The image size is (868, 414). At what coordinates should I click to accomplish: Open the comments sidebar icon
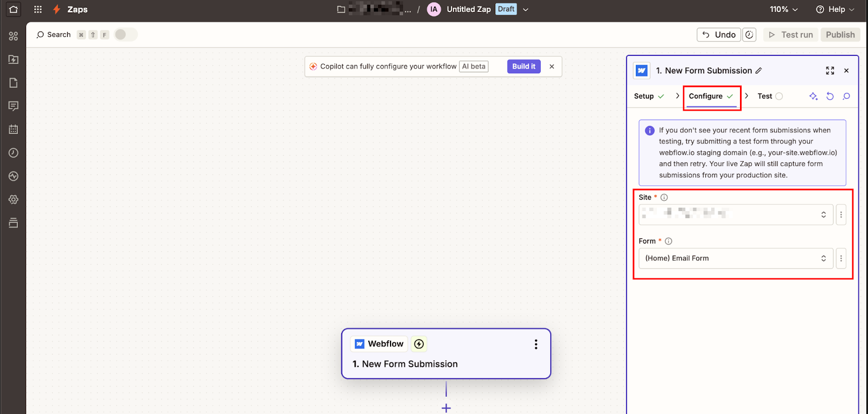tap(14, 106)
